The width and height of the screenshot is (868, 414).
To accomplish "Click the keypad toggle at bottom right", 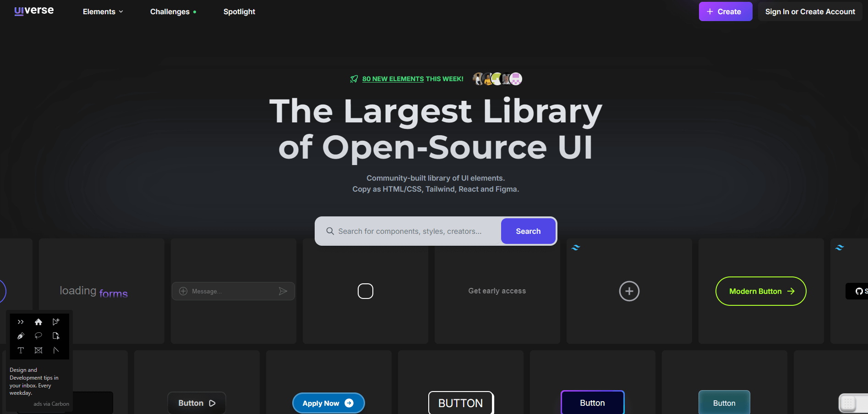I will [853, 403].
